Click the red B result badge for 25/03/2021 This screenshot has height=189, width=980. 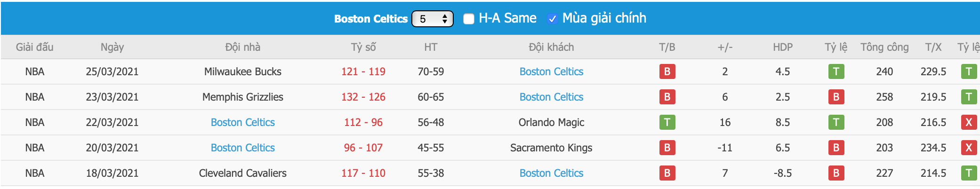pos(667,71)
